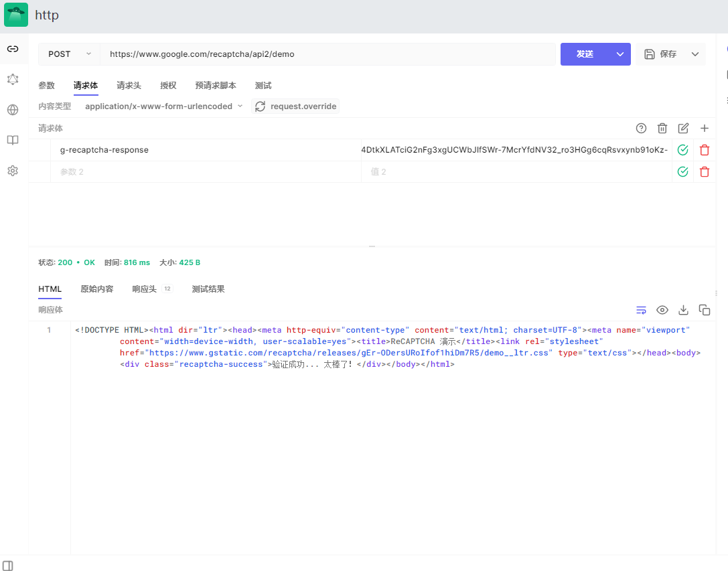This screenshot has width=728, height=571.
Task: Delete the g-recaptcha-response parameter row
Action: (704, 150)
